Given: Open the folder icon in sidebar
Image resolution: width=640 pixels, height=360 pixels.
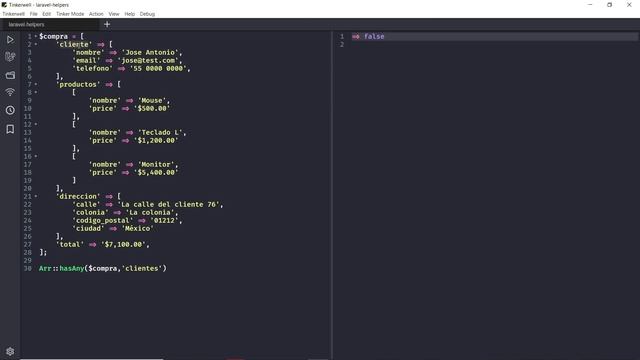Looking at the screenshot, I should tap(10, 75).
